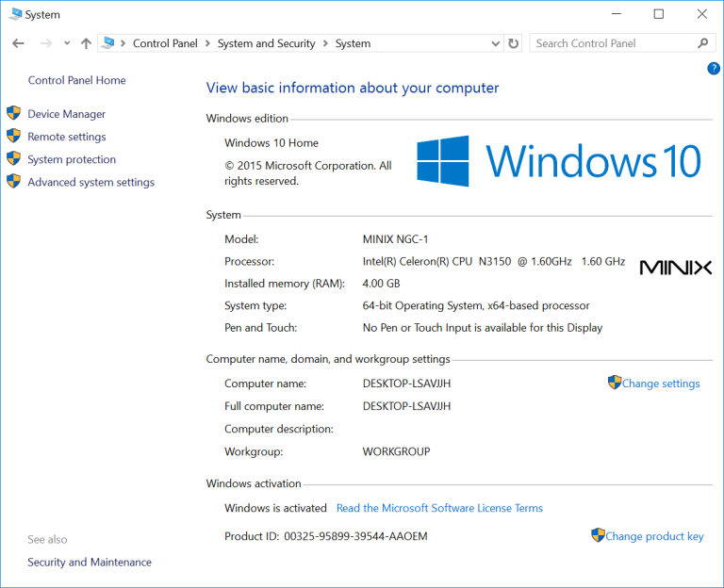The width and height of the screenshot is (724, 588).
Task: Go up one level with up arrow
Action: click(x=86, y=43)
